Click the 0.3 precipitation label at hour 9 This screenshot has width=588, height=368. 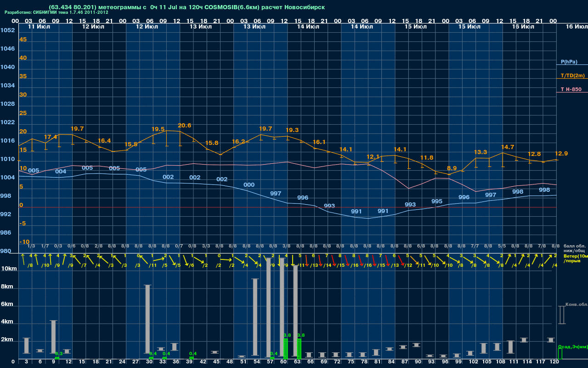point(58,353)
